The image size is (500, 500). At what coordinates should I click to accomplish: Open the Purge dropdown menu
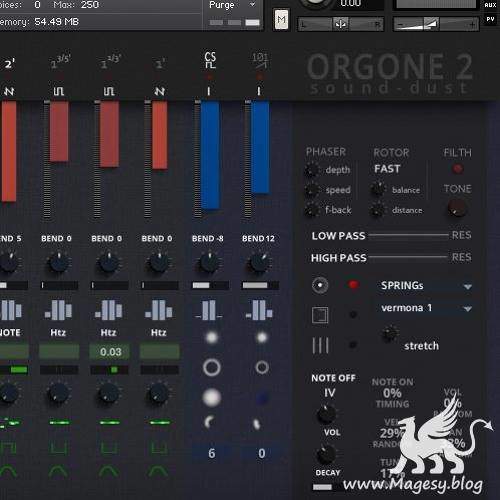[x=232, y=5]
